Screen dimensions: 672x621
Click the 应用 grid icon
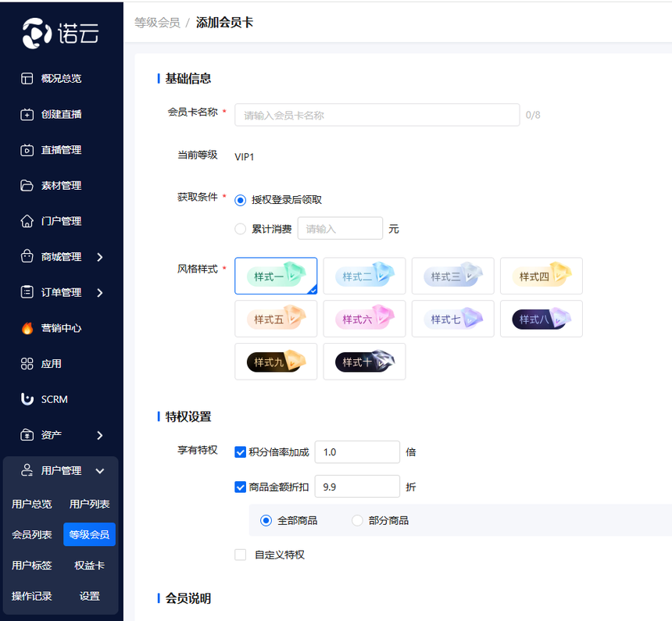coord(27,364)
